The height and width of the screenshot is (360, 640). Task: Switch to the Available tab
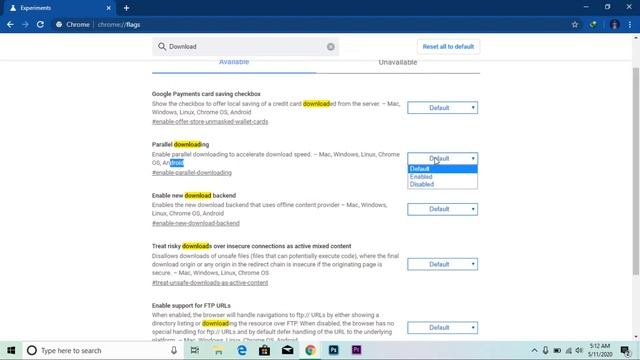coord(234,62)
